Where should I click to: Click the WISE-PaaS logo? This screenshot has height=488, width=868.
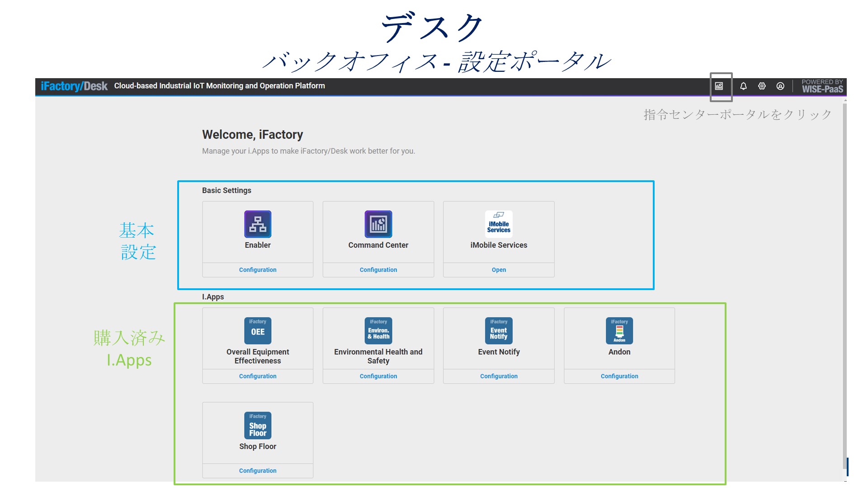[x=822, y=86]
